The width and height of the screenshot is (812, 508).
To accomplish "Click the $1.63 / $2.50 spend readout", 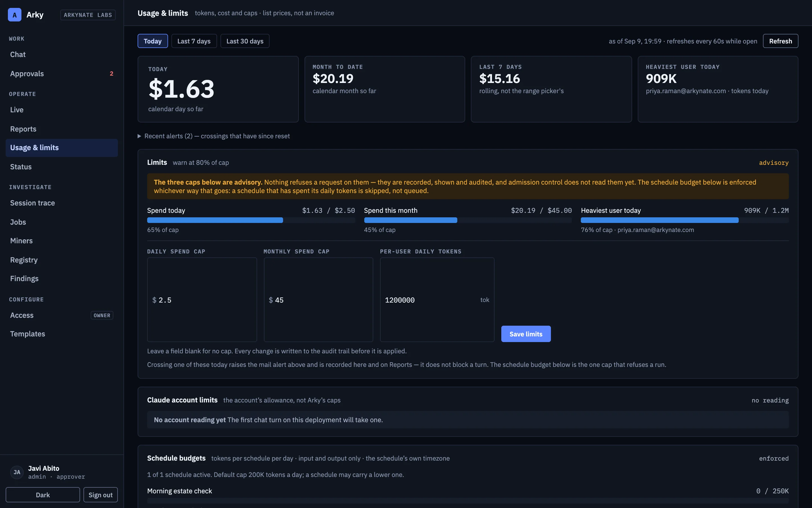I will coord(328,210).
